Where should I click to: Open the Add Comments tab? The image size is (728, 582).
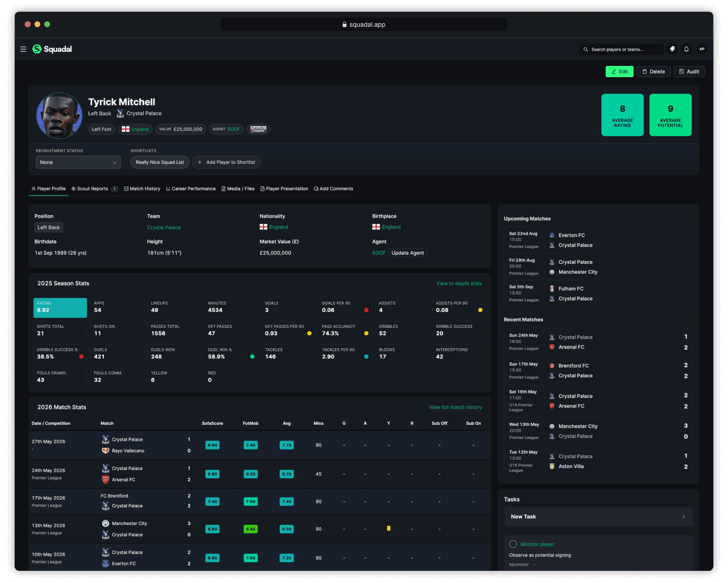[x=333, y=189]
